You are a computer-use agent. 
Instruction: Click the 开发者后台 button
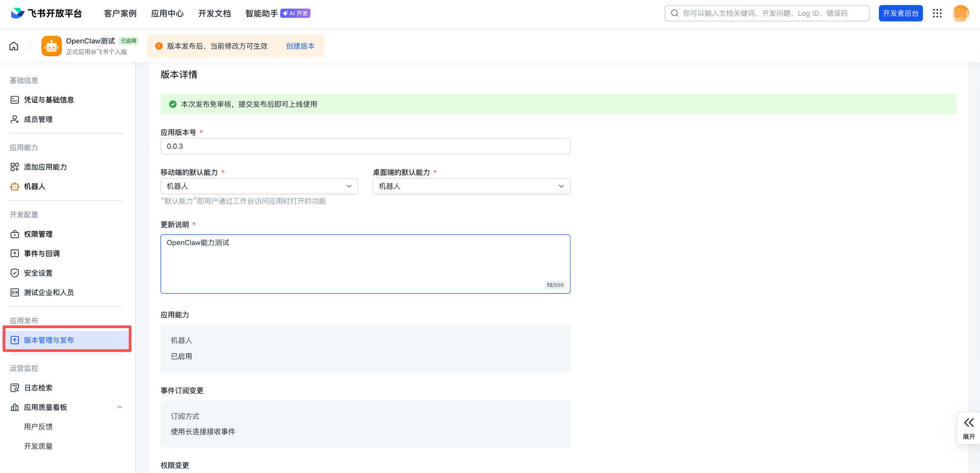(x=900, y=13)
